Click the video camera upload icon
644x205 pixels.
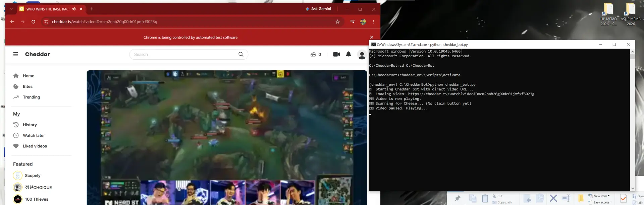point(336,54)
